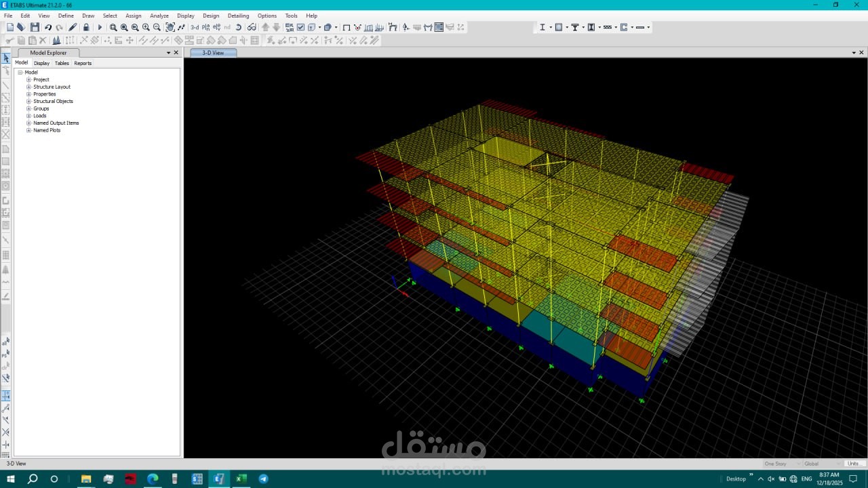Screen dimensions: 868x488
Task: Select the Loads tree item
Action: [40, 116]
